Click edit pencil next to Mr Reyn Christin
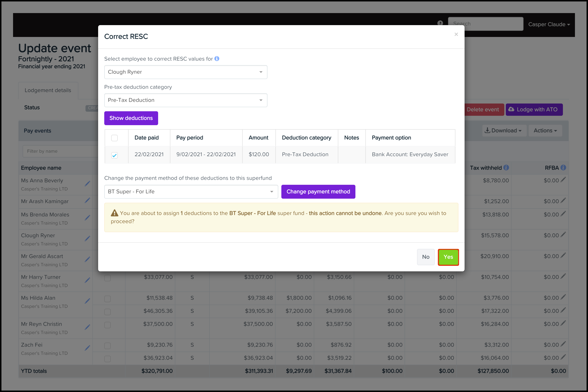The image size is (588, 392). click(x=87, y=327)
